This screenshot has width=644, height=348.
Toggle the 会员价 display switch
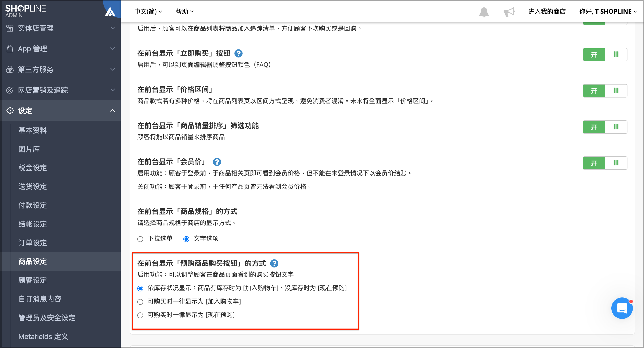605,163
